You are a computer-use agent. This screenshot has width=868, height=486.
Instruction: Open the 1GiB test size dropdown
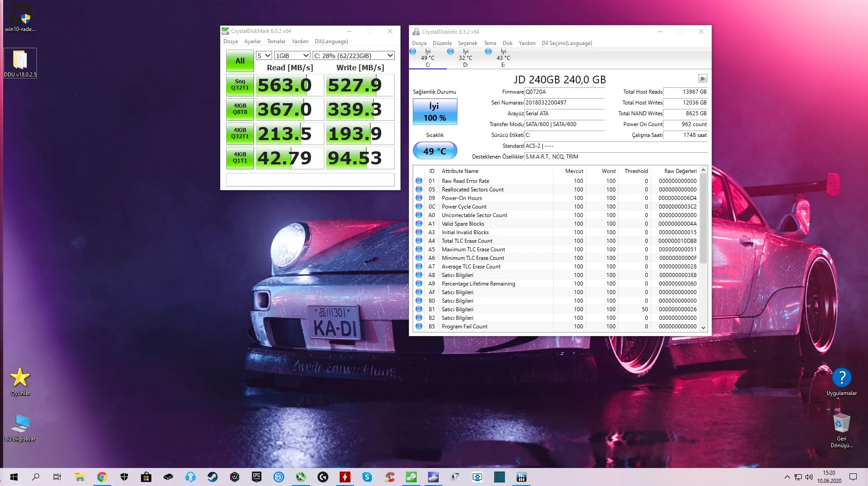point(292,56)
